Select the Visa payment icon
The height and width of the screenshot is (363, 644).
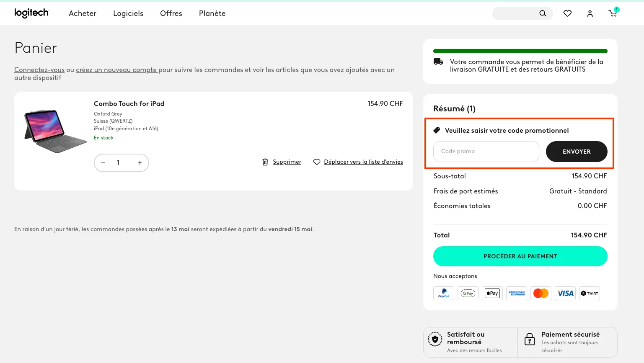click(565, 293)
